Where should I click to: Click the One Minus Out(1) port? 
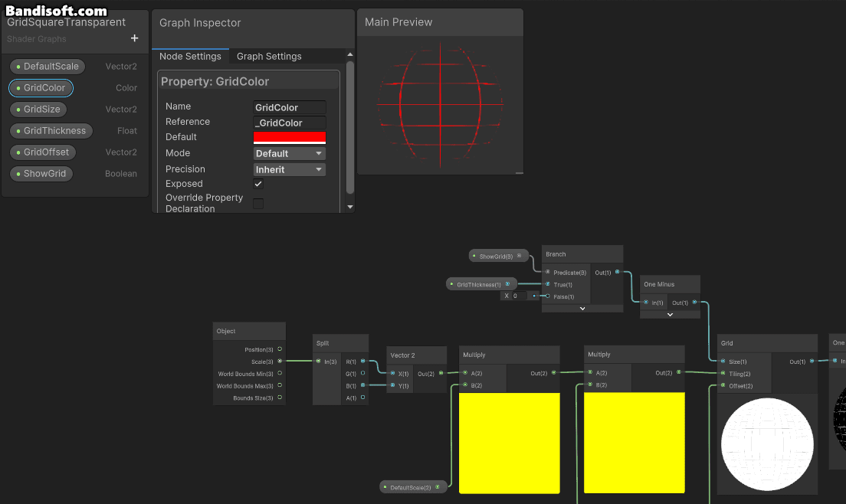point(694,303)
